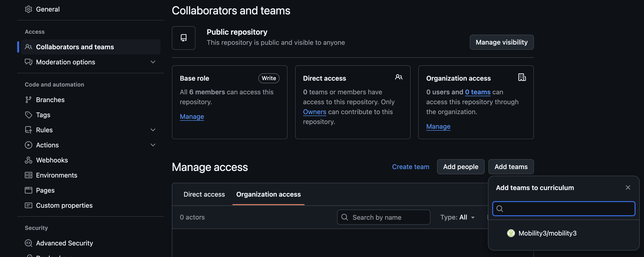Click the Environments server icon
Screen dimensions: 644x257
29,175
